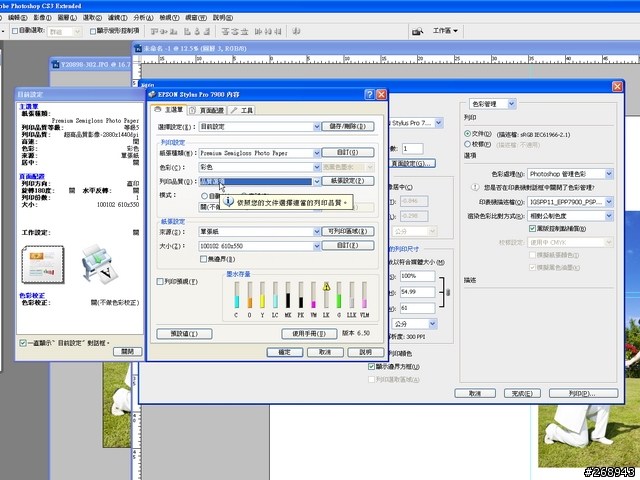The width and height of the screenshot is (640, 480).
Task: Click the page layout preview thumbnail in 目前設定 window
Action: pos(43,264)
